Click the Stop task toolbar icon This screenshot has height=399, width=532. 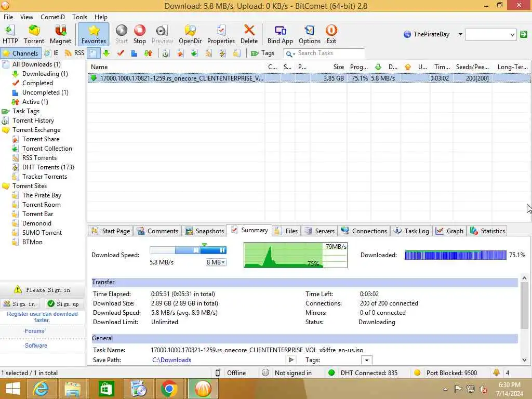click(x=139, y=34)
